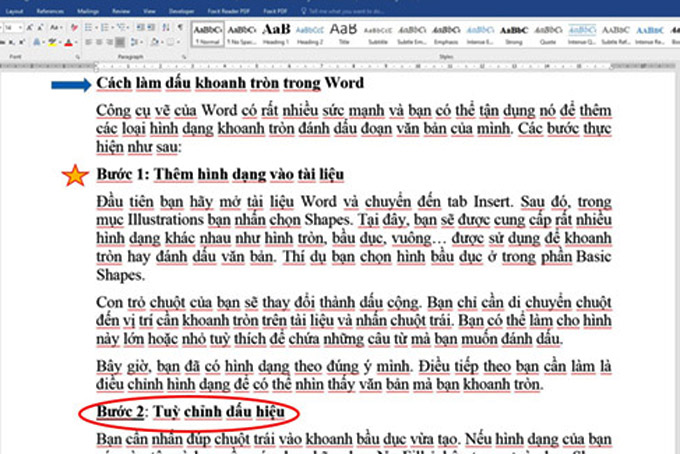Click the word 'Illustrations' in the document
The image size is (680, 454).
166,219
